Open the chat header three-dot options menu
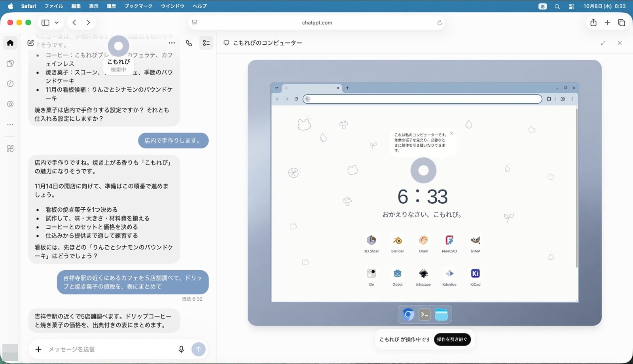 point(172,43)
